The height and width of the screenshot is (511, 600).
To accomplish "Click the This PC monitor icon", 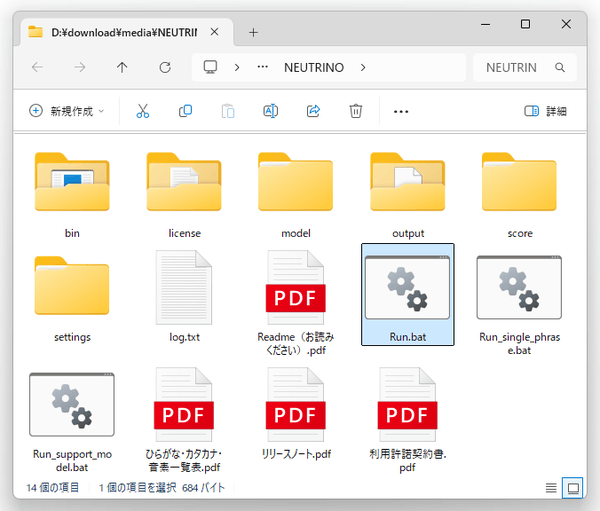I will [x=210, y=67].
